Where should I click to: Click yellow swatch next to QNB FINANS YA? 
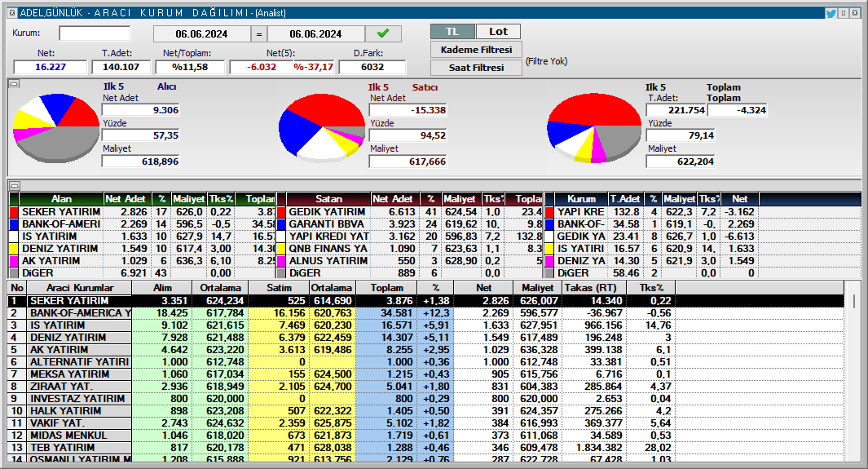[x=281, y=249]
